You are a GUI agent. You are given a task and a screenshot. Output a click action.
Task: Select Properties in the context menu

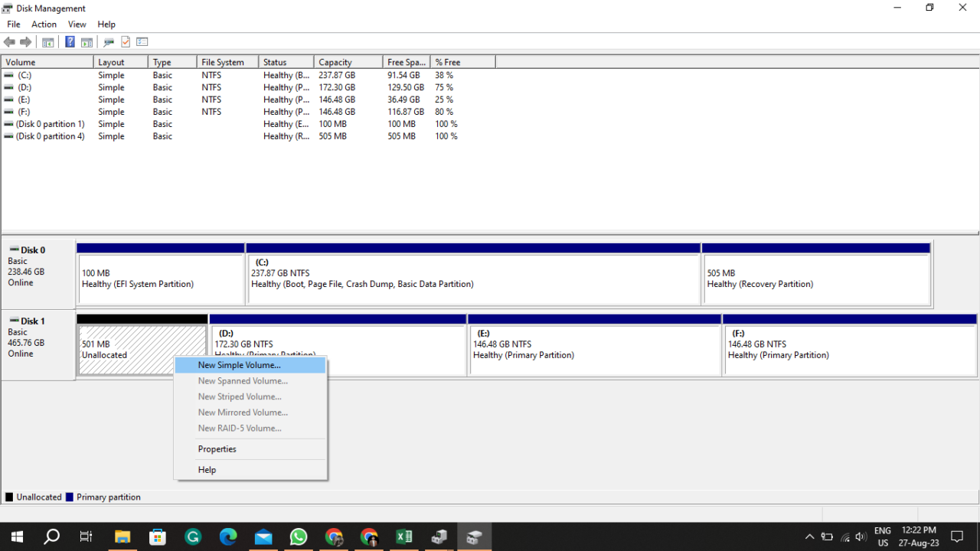217,448
